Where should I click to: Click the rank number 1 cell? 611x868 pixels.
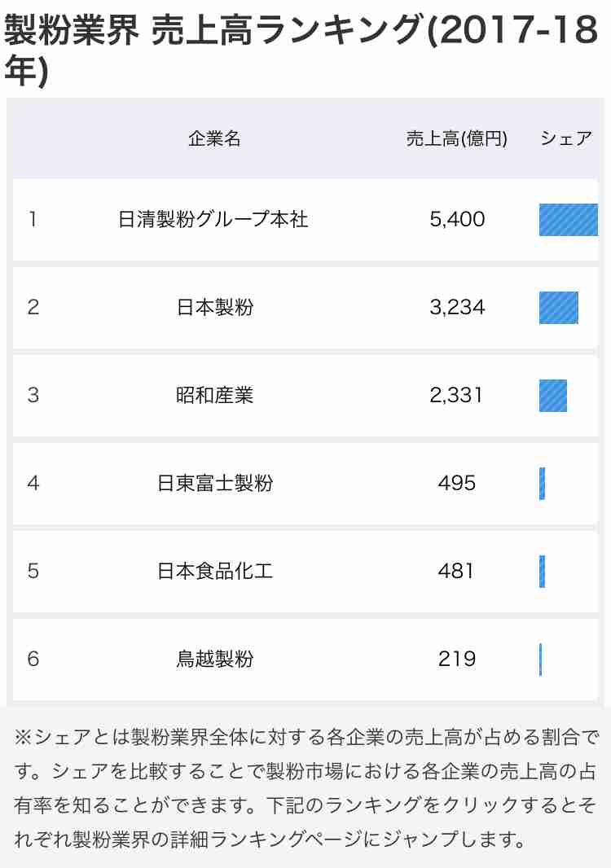click(x=33, y=219)
